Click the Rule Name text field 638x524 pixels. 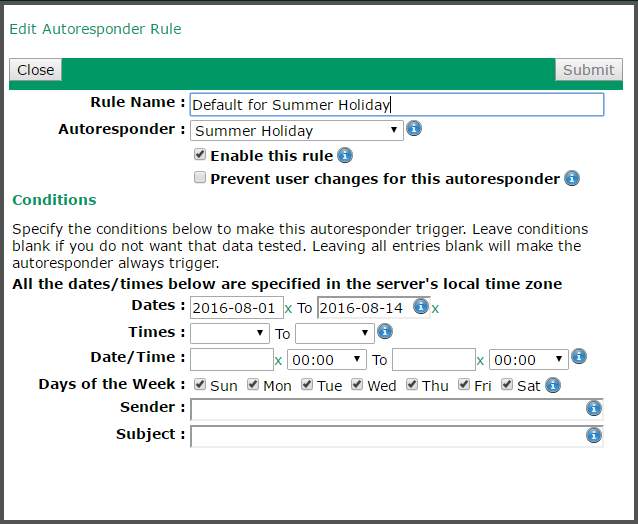coord(397,105)
